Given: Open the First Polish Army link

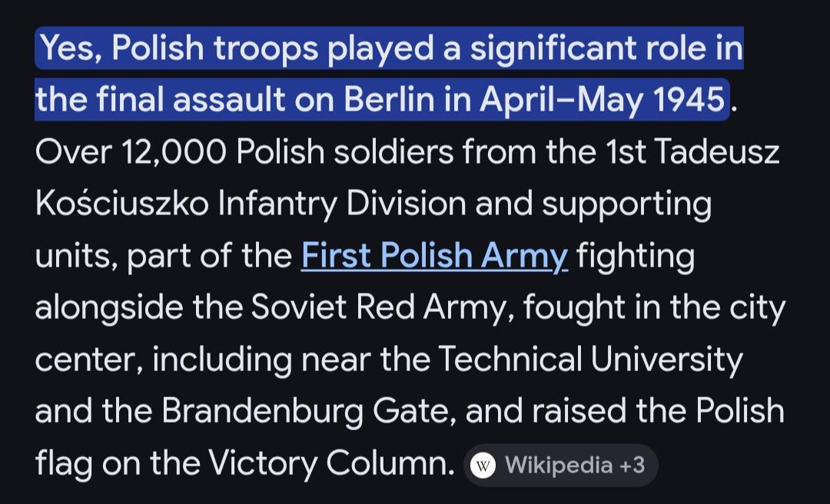Looking at the screenshot, I should tap(434, 256).
